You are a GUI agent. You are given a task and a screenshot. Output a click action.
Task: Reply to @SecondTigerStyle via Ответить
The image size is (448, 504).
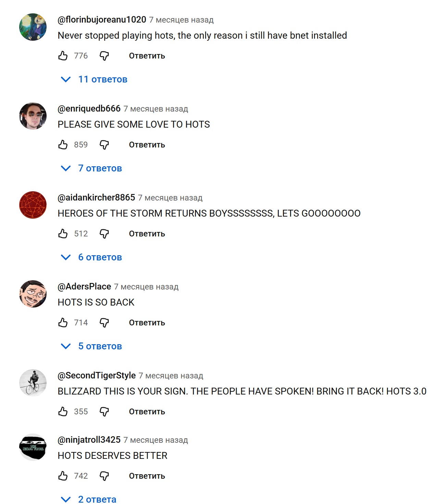(x=147, y=412)
